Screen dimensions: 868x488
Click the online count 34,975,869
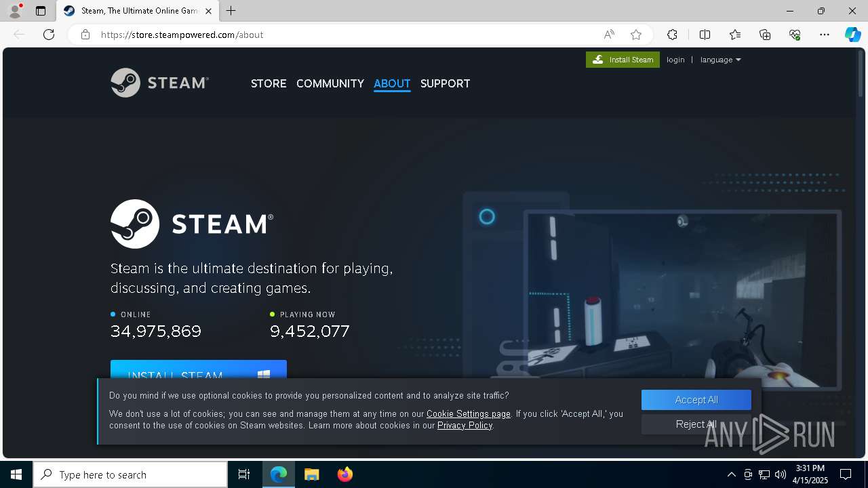[x=156, y=331]
